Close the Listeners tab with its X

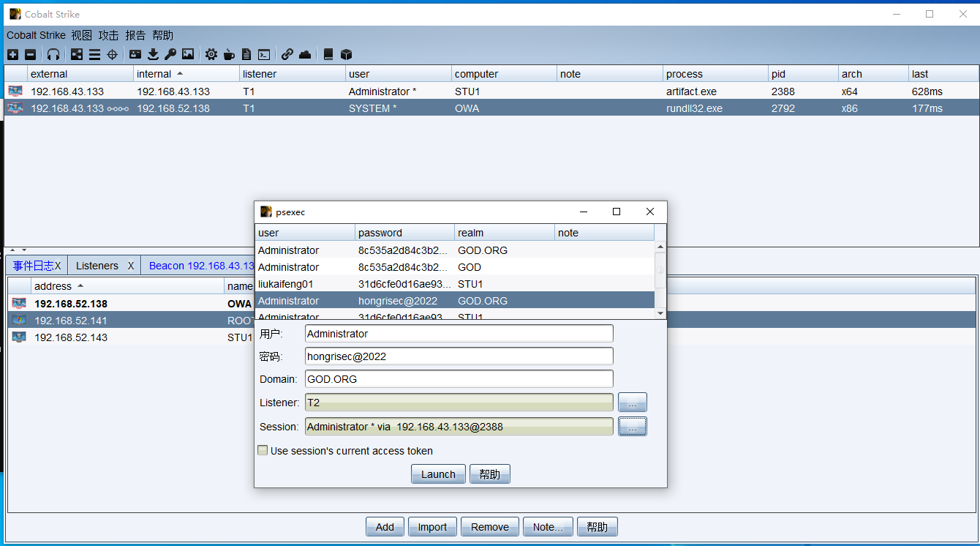click(x=131, y=266)
